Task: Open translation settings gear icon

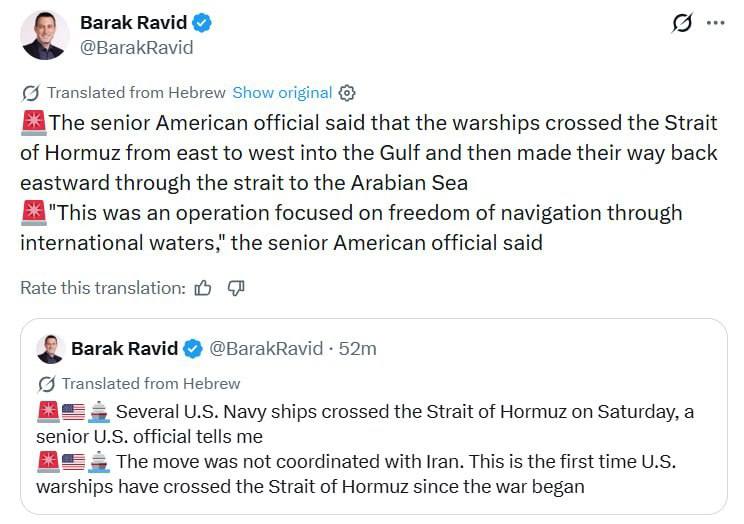Action: click(347, 92)
